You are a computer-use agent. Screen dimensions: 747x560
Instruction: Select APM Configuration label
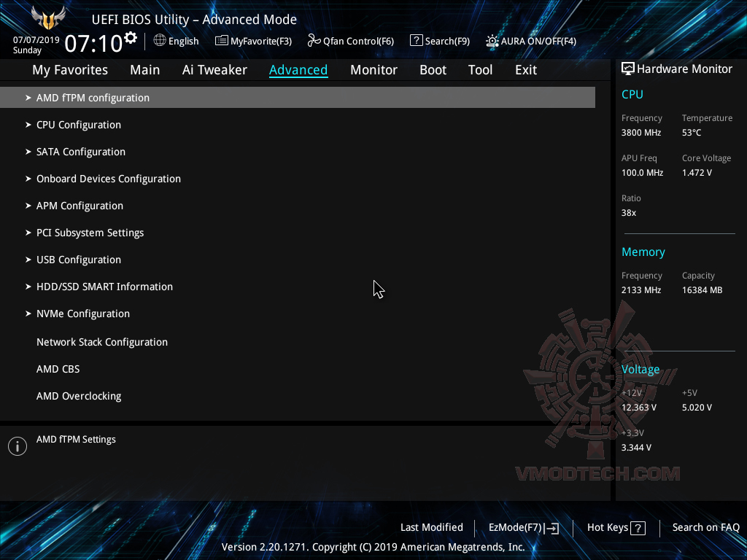coord(80,206)
